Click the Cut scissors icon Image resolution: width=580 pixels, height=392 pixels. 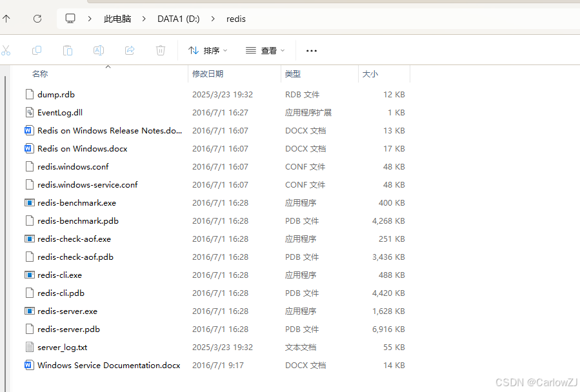pyautogui.click(x=6, y=50)
